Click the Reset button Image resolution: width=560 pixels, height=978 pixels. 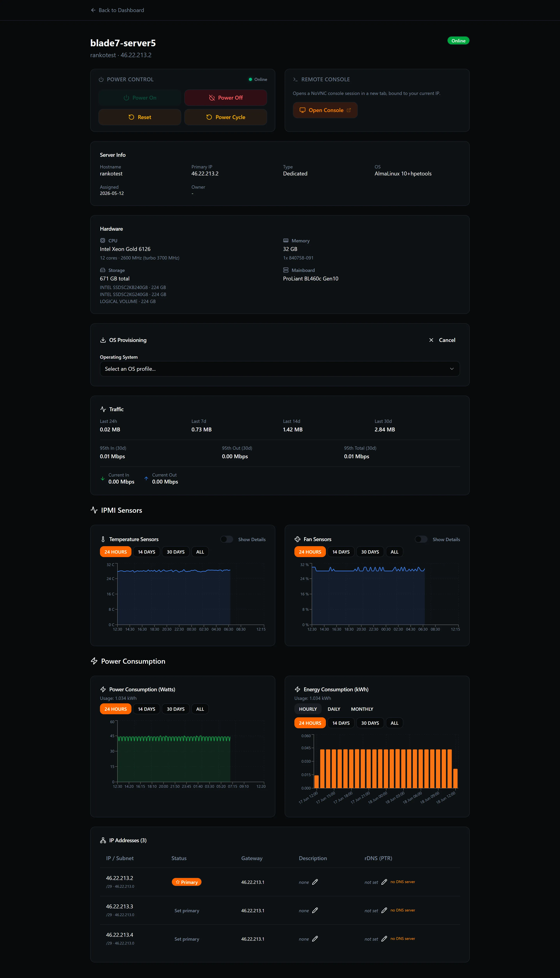(140, 117)
